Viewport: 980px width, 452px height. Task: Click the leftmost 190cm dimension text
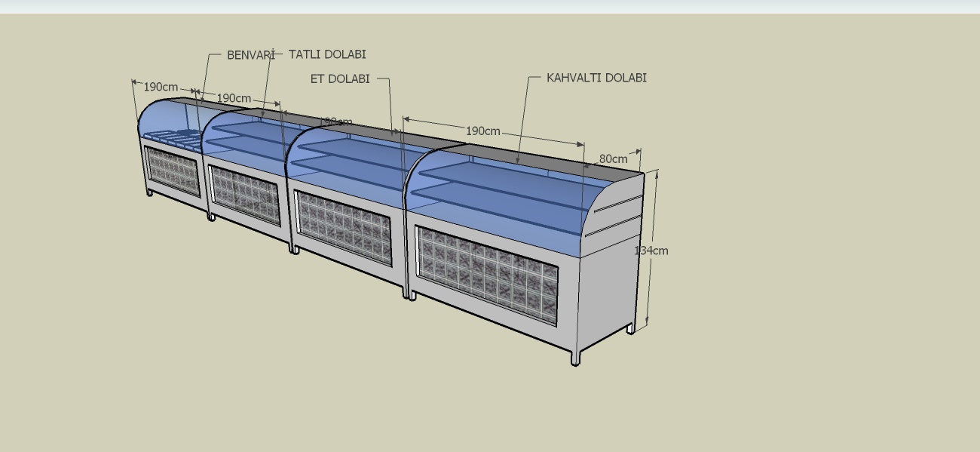click(161, 87)
